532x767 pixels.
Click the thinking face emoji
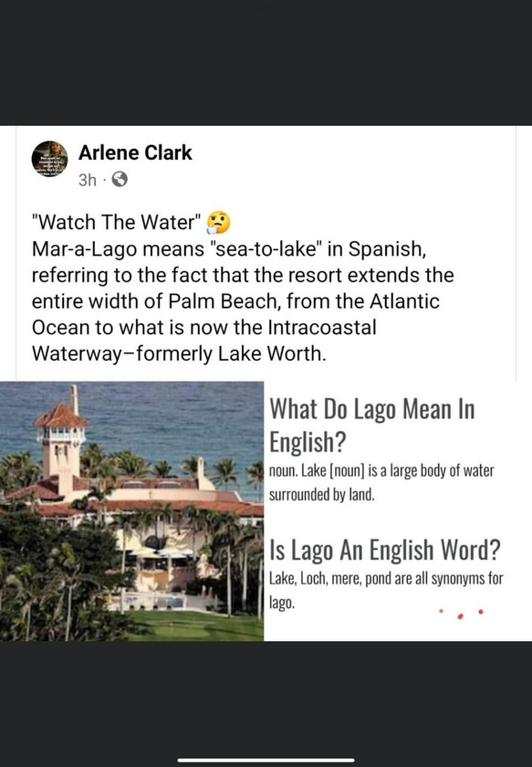click(x=218, y=222)
